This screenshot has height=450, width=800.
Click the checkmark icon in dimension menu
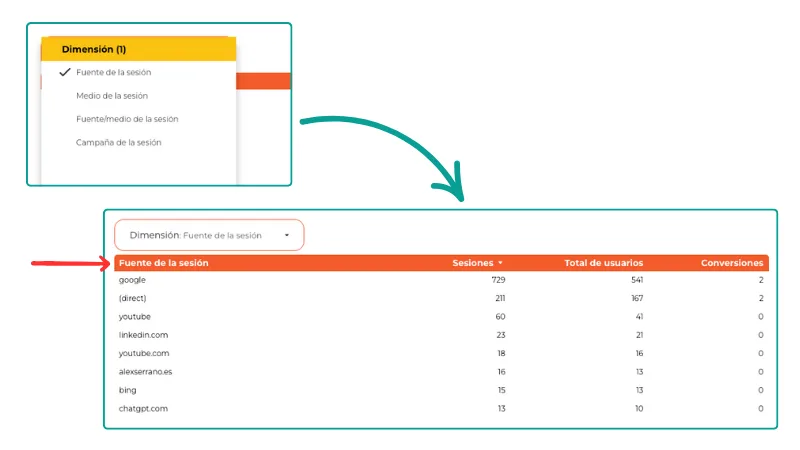(x=65, y=73)
